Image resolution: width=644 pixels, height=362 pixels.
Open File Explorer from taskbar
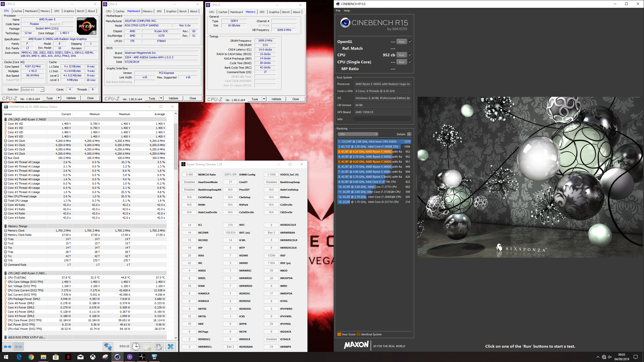tap(44, 357)
